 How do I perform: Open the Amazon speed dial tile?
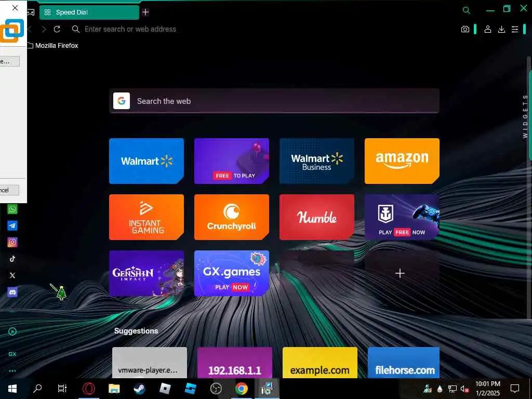(402, 161)
